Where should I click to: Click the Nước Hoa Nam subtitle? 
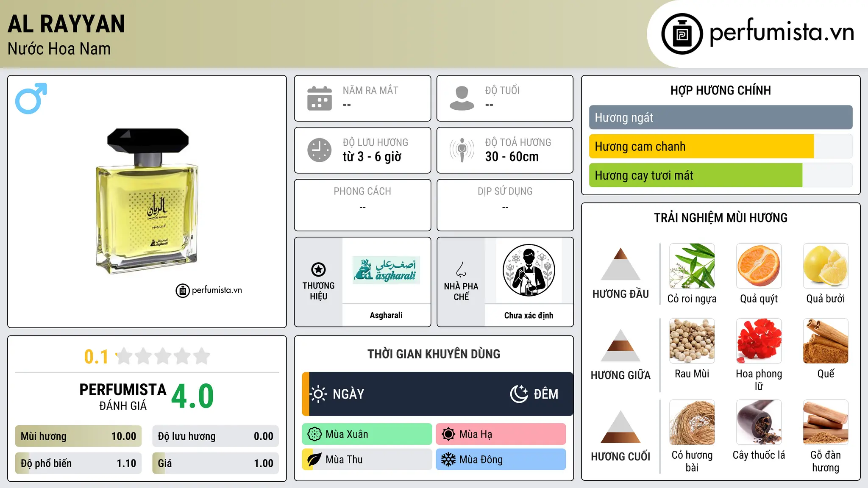point(59,49)
